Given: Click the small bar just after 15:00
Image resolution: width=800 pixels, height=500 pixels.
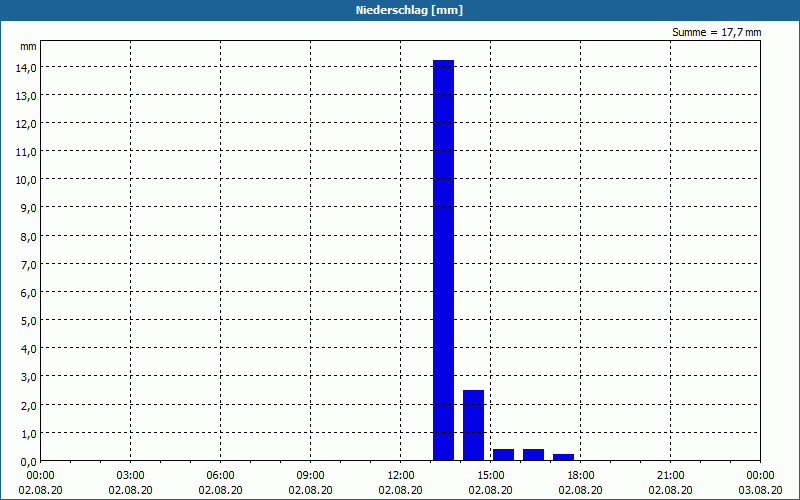Looking at the screenshot, I should (504, 455).
